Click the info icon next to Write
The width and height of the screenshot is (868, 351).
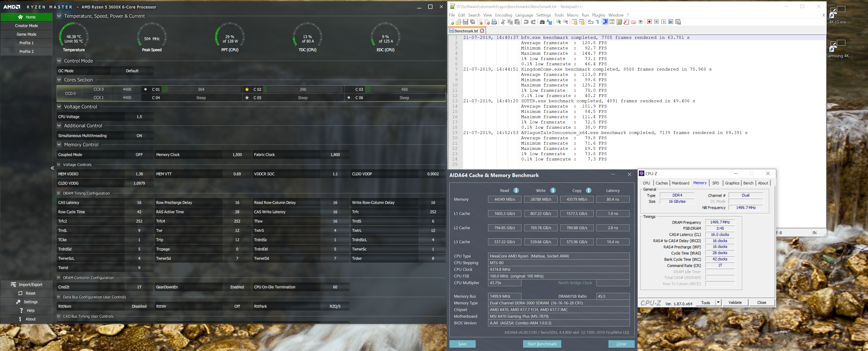pyautogui.click(x=553, y=191)
